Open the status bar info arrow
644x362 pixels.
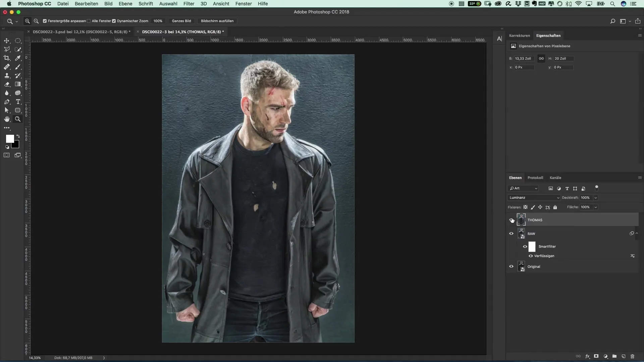coord(104,358)
